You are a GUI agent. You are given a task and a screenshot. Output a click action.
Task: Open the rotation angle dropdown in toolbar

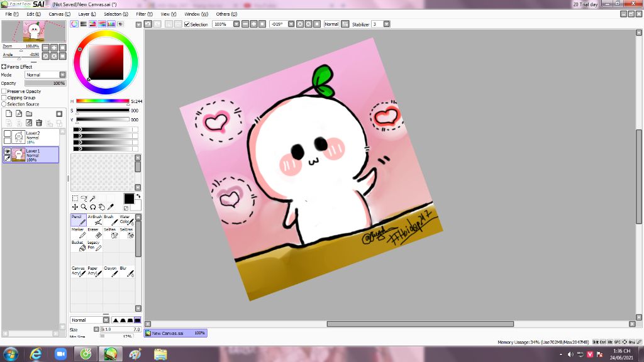tap(291, 25)
